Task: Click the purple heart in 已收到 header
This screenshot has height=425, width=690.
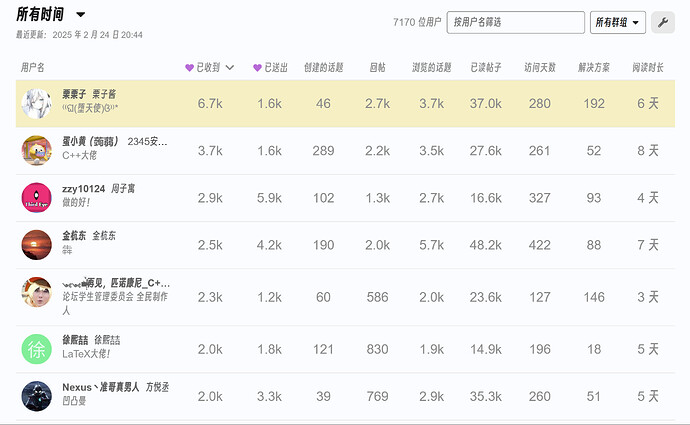Action: pos(189,68)
